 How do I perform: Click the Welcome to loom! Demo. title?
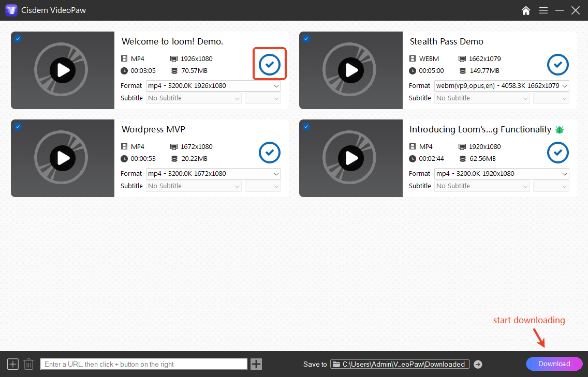point(172,41)
